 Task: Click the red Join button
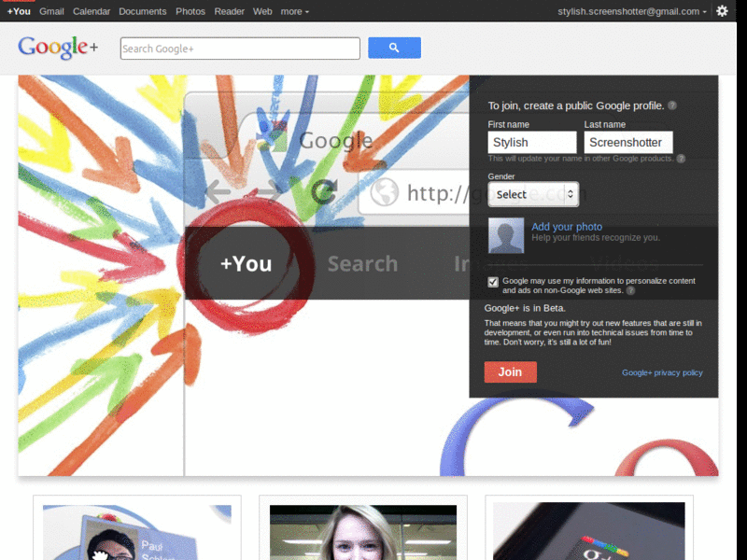(x=510, y=371)
